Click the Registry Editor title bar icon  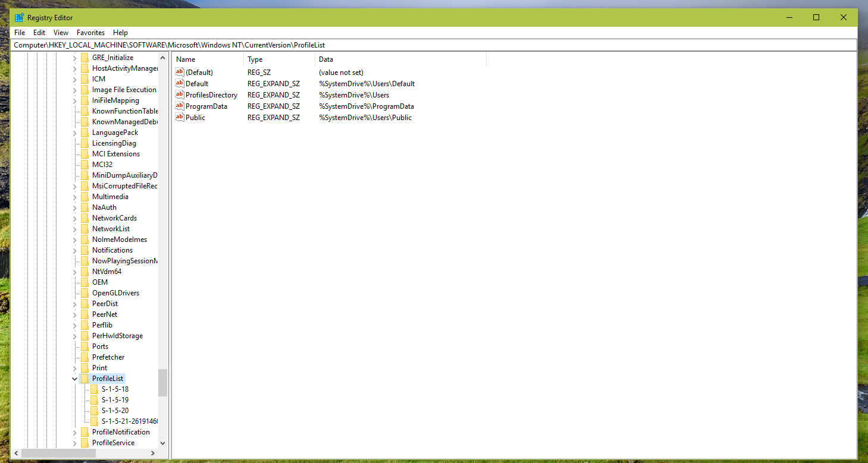coord(19,17)
